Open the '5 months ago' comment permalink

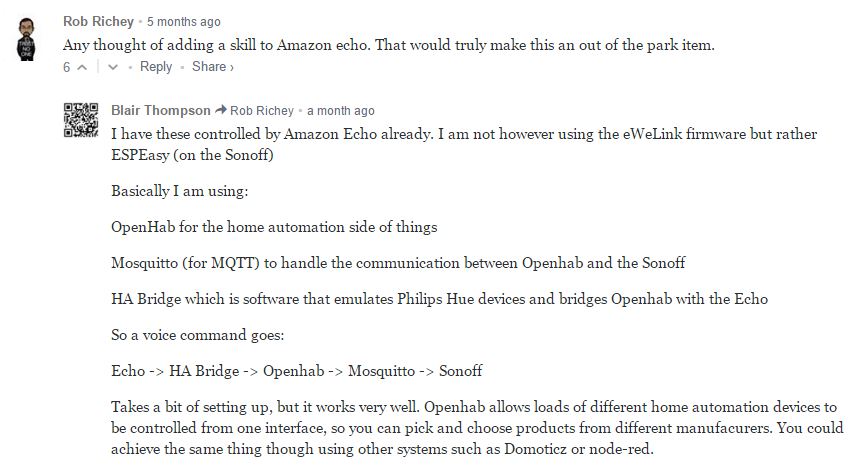click(x=184, y=21)
